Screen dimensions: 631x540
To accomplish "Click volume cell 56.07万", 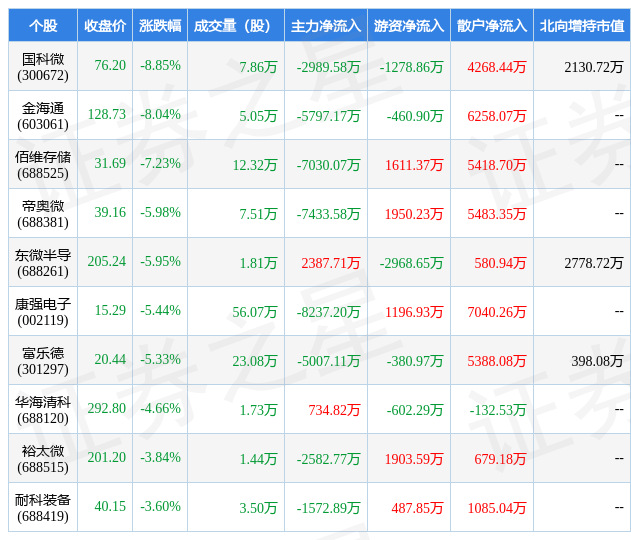I will click(255, 312).
